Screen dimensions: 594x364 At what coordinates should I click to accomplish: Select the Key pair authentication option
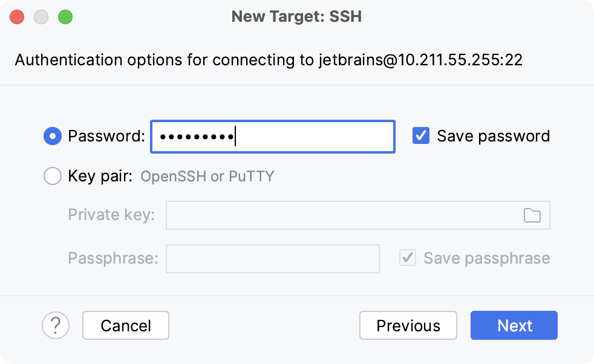tap(53, 176)
